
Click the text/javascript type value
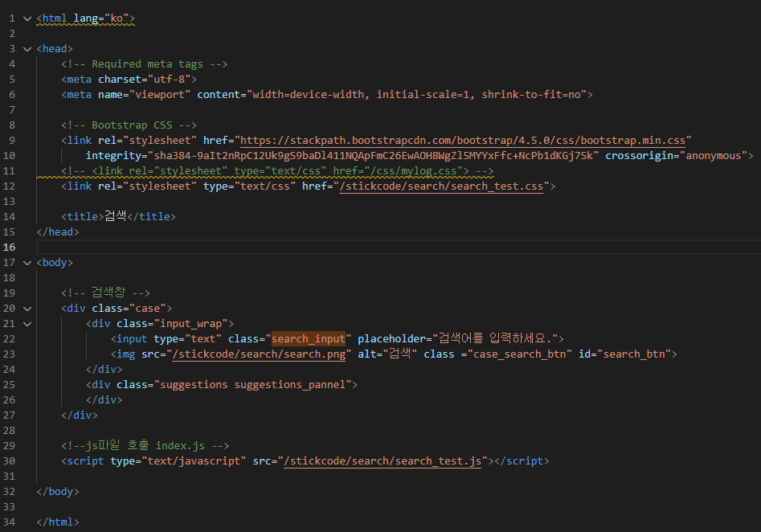coord(194,461)
